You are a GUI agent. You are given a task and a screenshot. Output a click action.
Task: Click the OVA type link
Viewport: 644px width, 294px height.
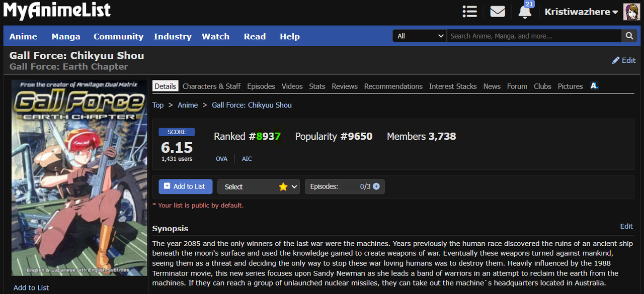point(221,158)
